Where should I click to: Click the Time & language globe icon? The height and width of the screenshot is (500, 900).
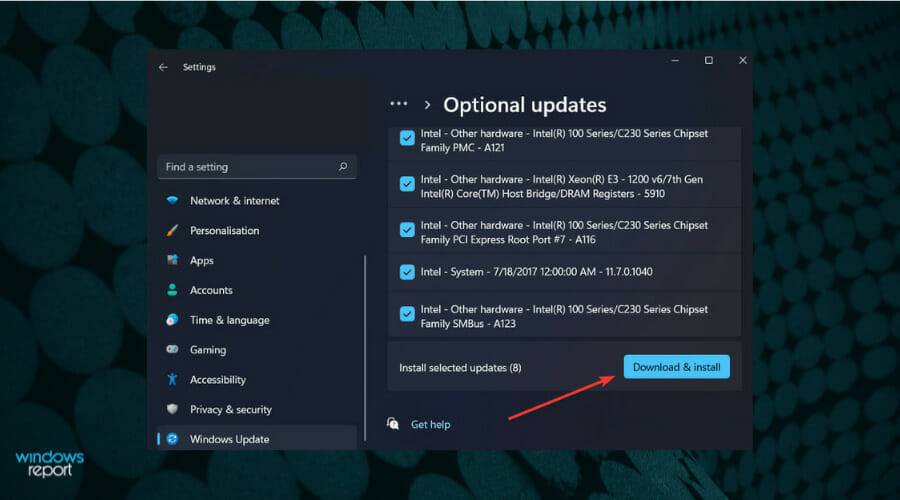[172, 320]
